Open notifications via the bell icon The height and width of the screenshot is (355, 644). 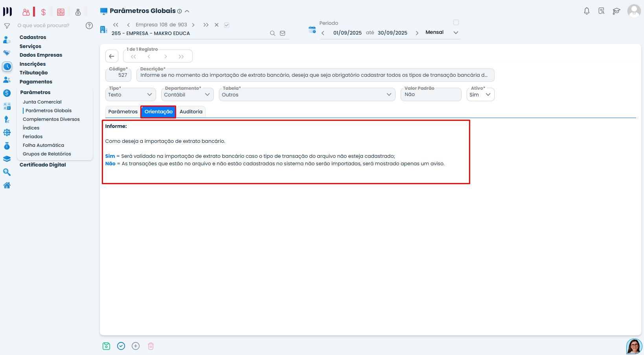587,11
